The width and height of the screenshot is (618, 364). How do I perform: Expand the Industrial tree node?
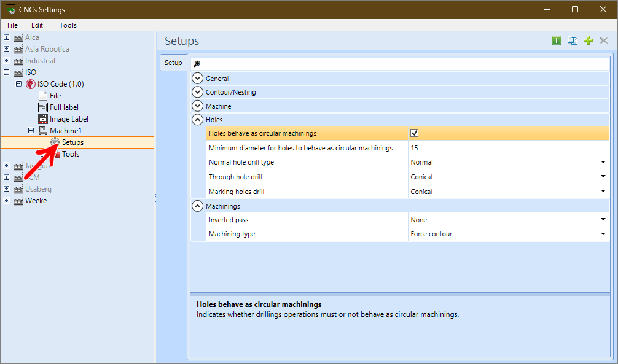click(x=6, y=61)
